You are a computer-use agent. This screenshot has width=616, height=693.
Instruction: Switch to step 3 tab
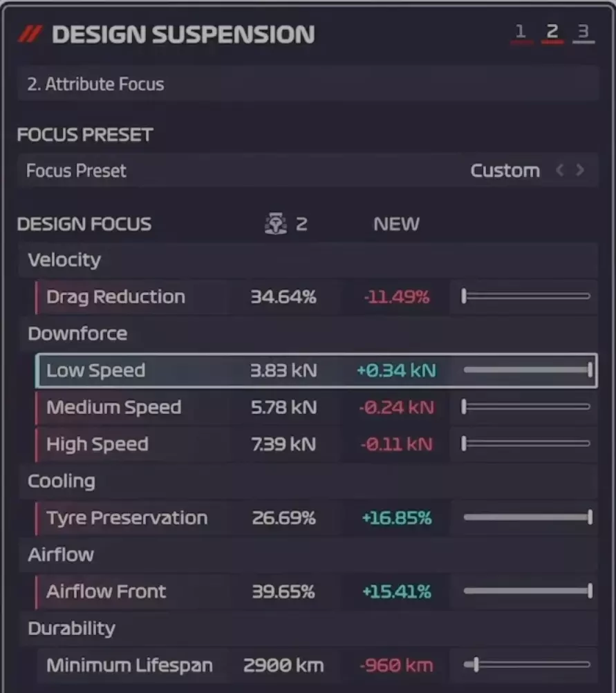click(583, 32)
